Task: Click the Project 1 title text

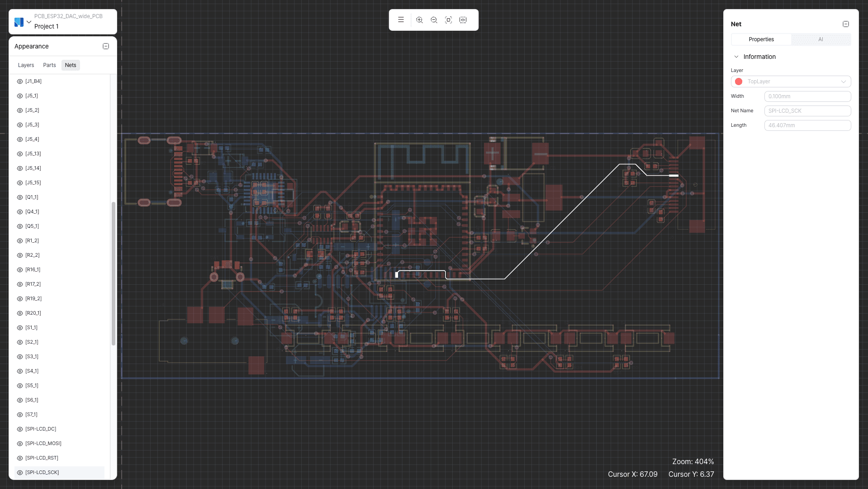Action: [x=46, y=26]
